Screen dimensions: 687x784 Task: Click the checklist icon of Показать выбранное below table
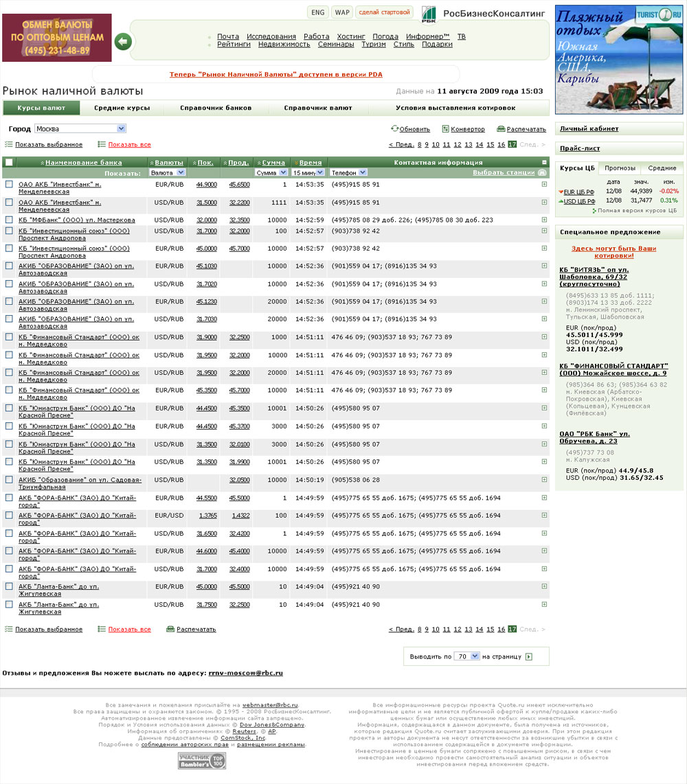8,629
